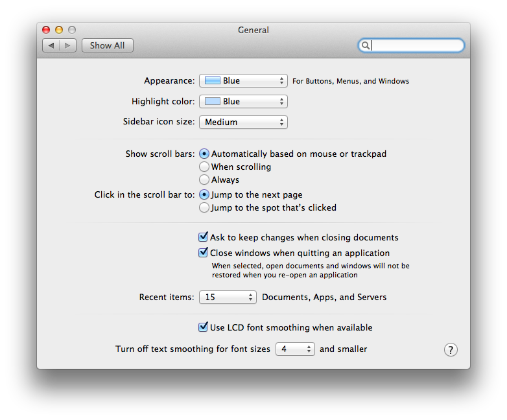Image resolution: width=507 pixels, height=420 pixels.
Task: Open the font size smoothing dropdown
Action: 295,349
